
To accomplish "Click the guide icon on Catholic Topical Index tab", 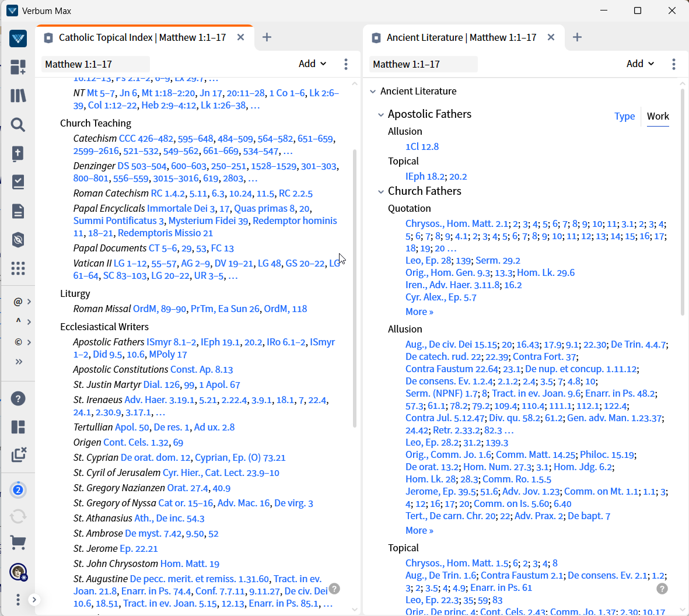I will (x=48, y=38).
